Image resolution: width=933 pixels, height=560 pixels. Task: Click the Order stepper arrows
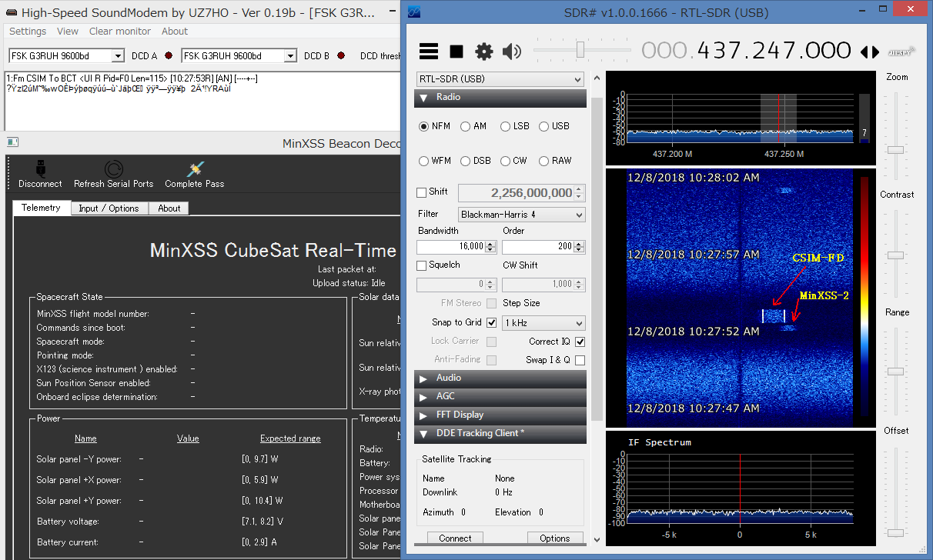(580, 247)
